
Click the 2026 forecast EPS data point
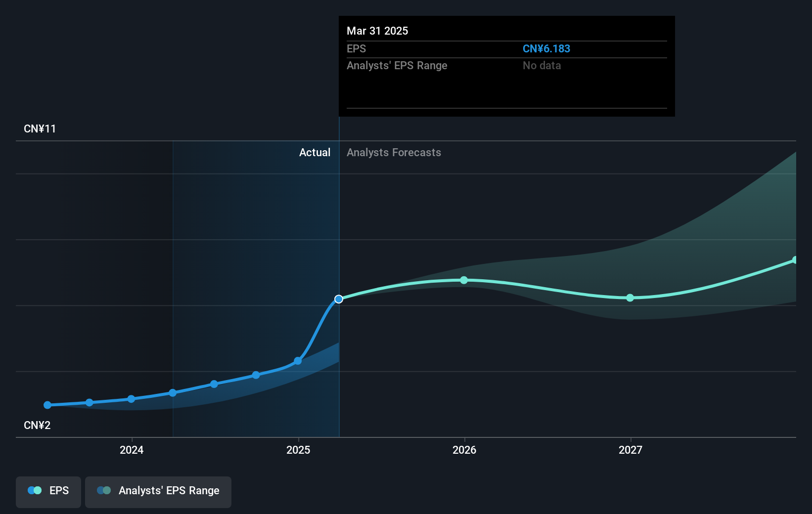(x=464, y=280)
